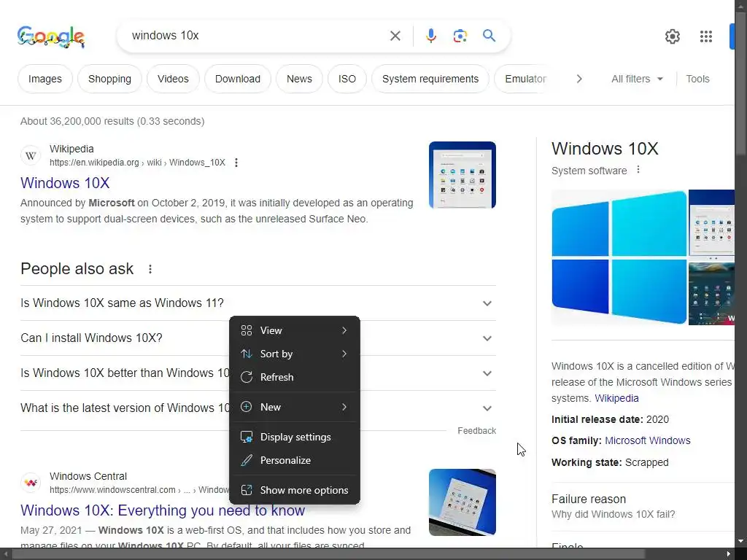Open three-dot menu next to System software
This screenshot has width=747, height=560.
pyautogui.click(x=638, y=170)
